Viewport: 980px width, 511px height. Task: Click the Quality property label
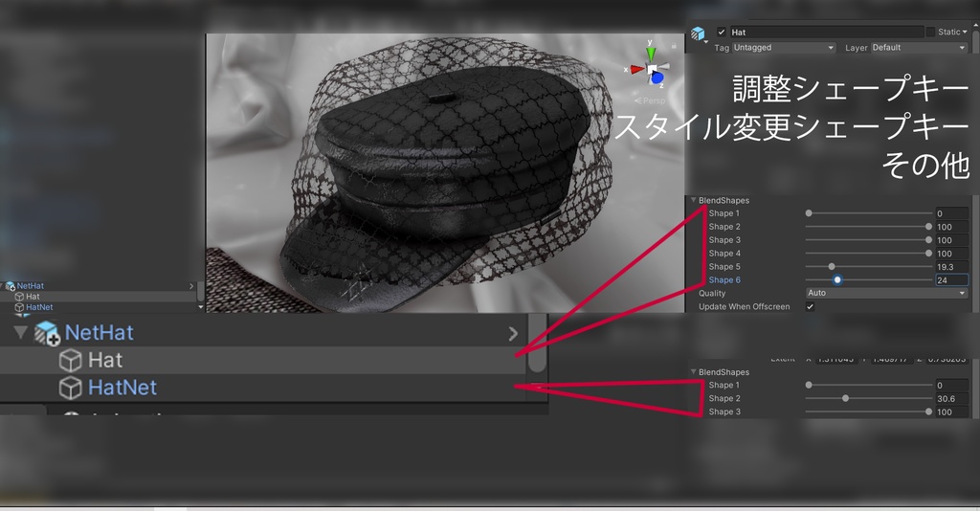[712, 293]
